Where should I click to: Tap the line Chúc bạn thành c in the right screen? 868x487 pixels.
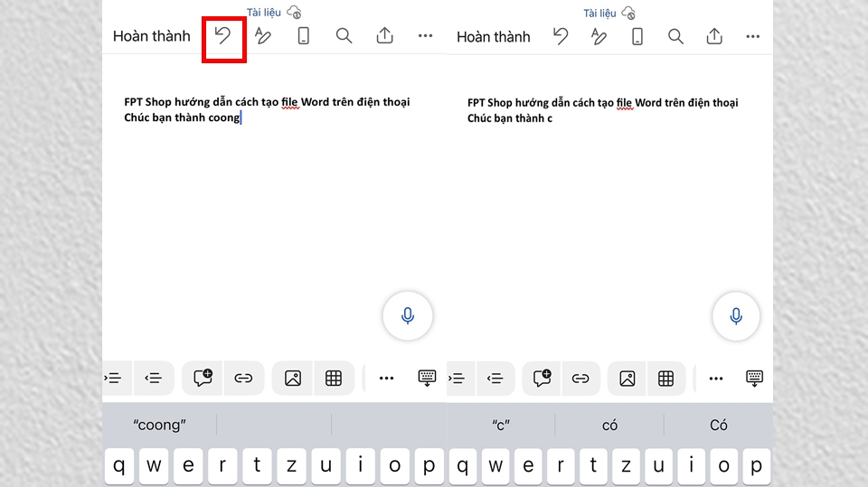click(x=510, y=118)
